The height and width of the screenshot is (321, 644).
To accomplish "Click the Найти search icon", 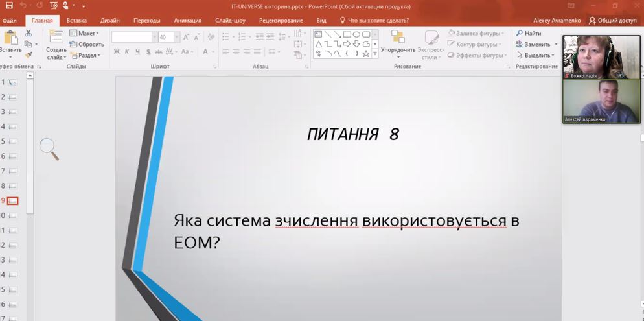I will point(529,33).
